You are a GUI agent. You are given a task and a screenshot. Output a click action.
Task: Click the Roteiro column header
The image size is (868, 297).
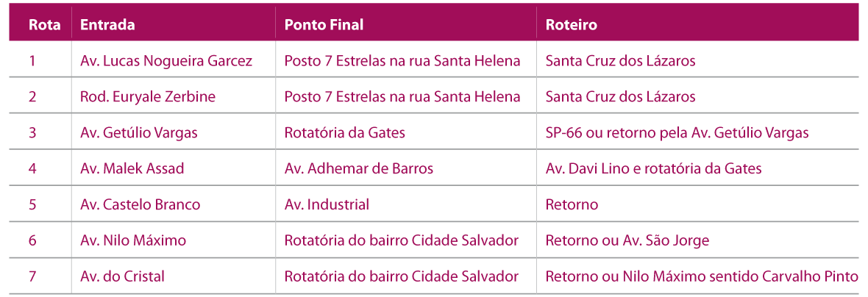[x=571, y=24]
